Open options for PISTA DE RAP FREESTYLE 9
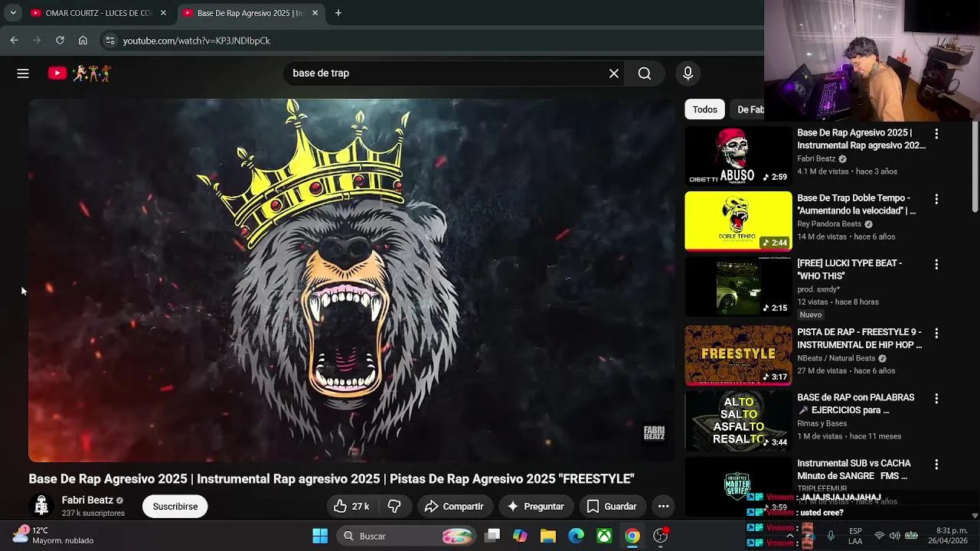The height and width of the screenshot is (551, 980). coord(936,334)
